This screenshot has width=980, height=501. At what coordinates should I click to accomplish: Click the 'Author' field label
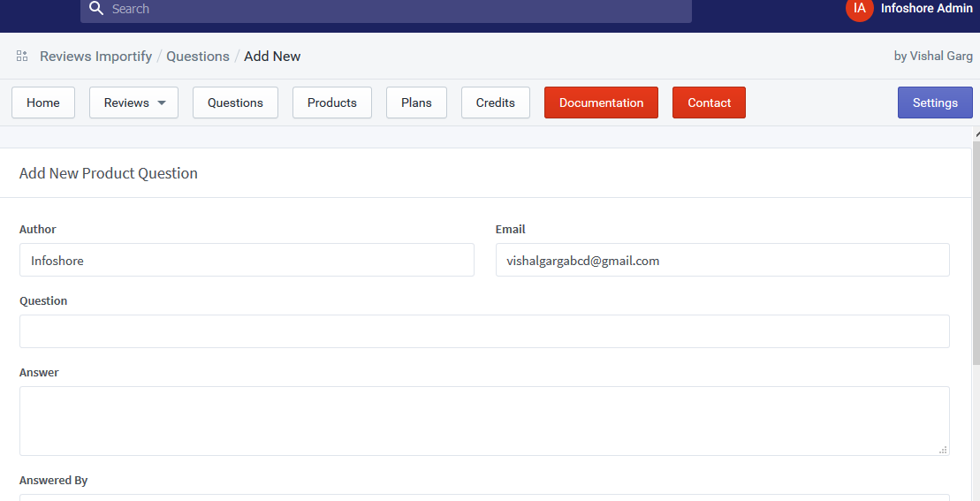pyautogui.click(x=37, y=229)
